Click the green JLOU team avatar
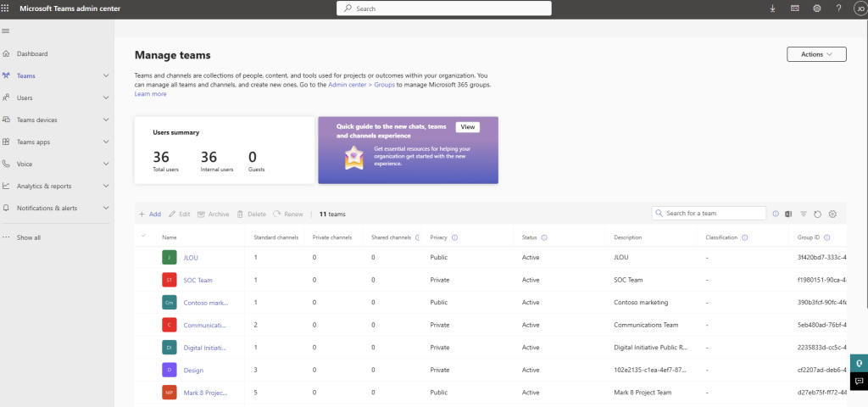Image resolution: width=868 pixels, height=407 pixels. [170, 258]
